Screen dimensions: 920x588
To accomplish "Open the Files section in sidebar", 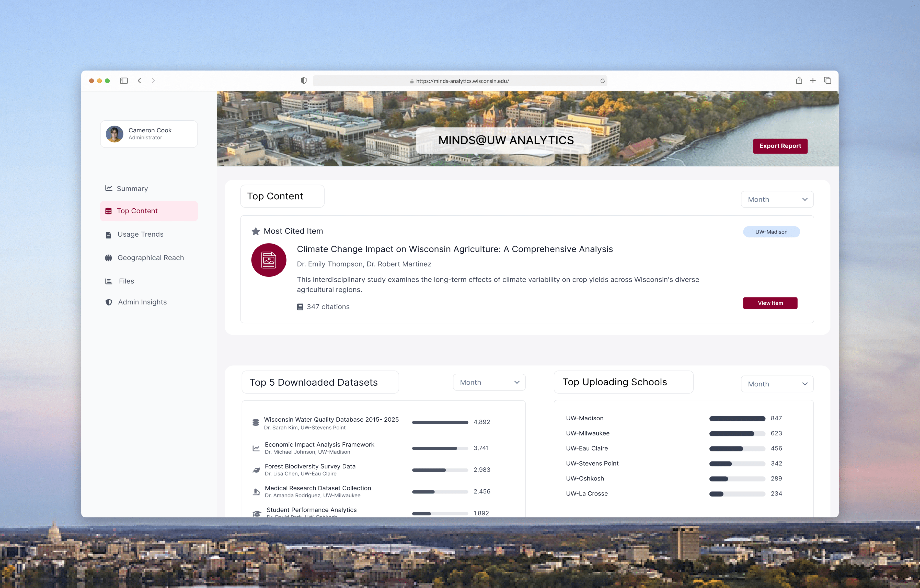I will click(x=126, y=281).
